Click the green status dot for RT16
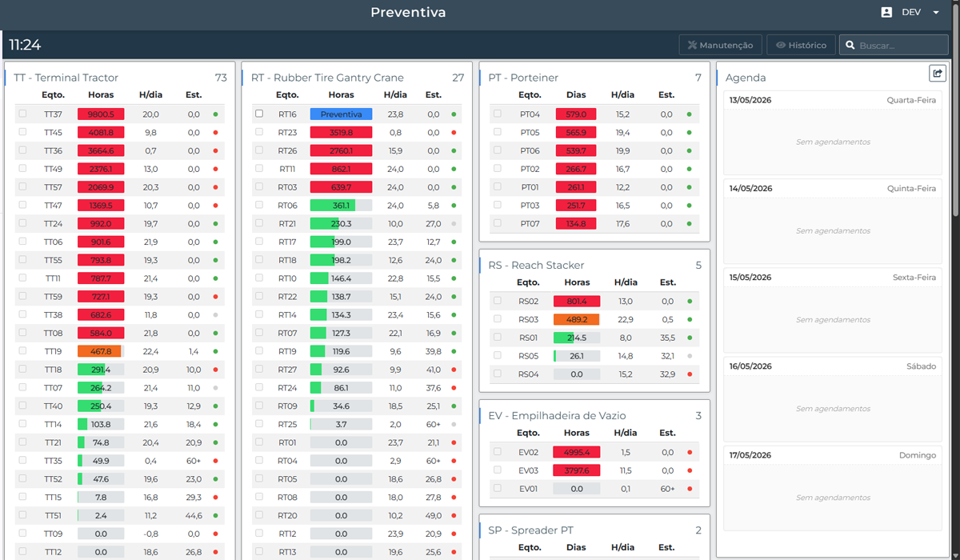Image resolution: width=960 pixels, height=560 pixels. (454, 114)
